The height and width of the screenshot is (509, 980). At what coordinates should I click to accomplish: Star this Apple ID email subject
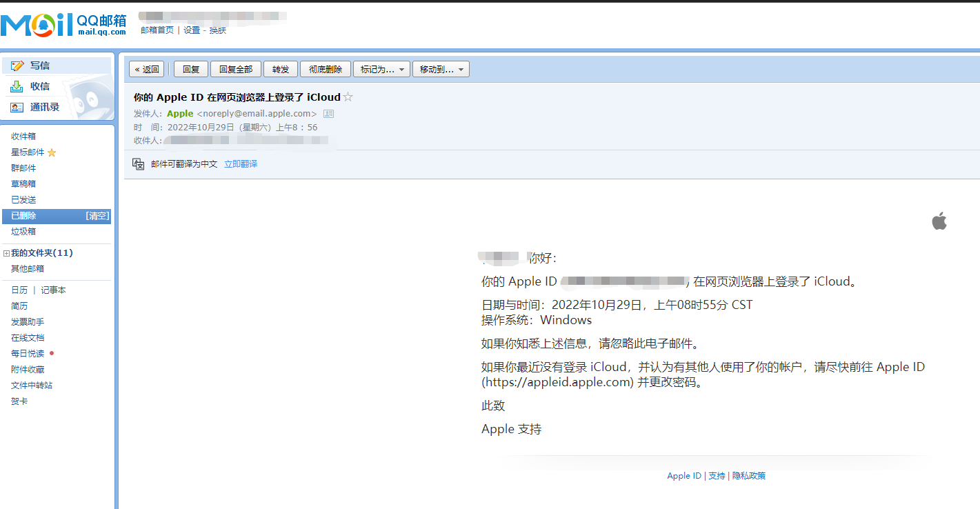pyautogui.click(x=348, y=97)
